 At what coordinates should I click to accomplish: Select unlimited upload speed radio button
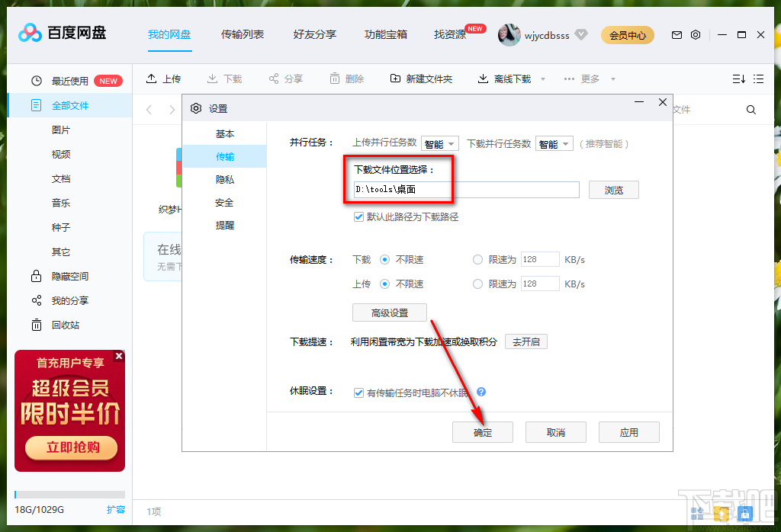[384, 284]
